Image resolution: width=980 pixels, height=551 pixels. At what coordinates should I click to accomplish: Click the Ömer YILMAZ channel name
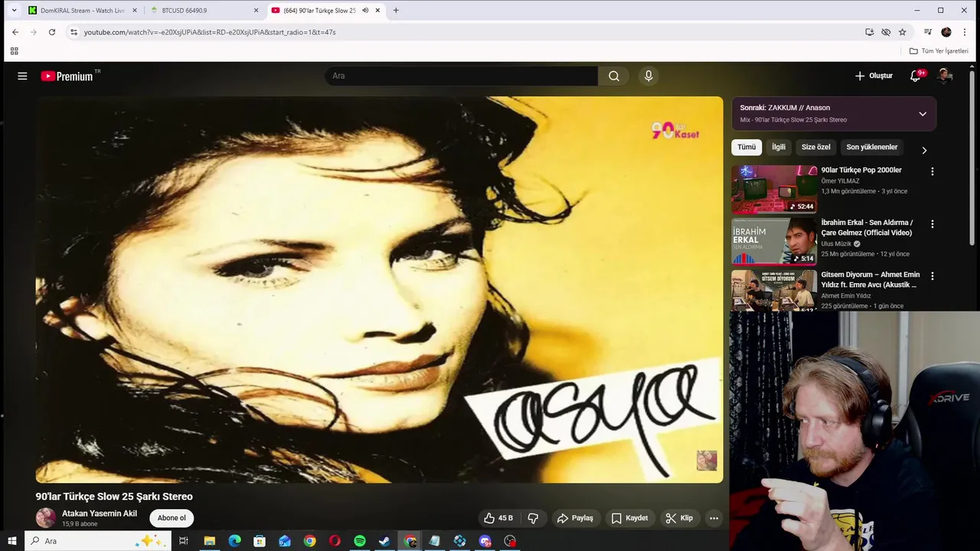(841, 181)
